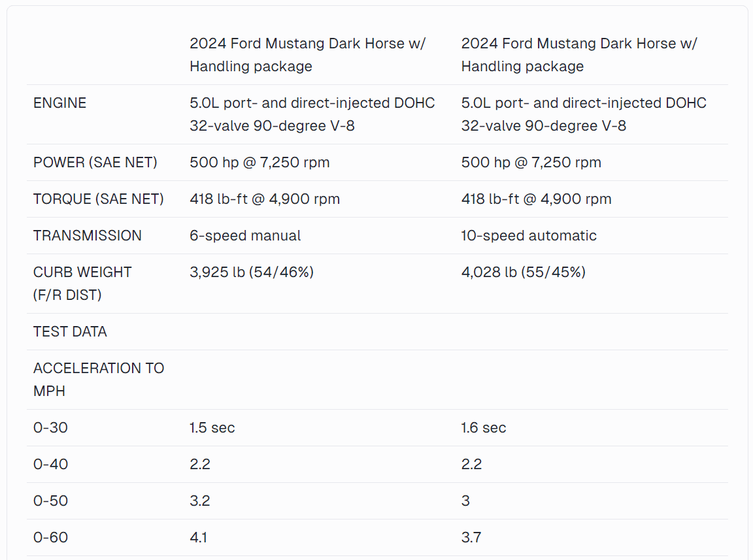Image resolution: width=753 pixels, height=560 pixels.
Task: Click the 0-60 row label
Action: click(50, 537)
